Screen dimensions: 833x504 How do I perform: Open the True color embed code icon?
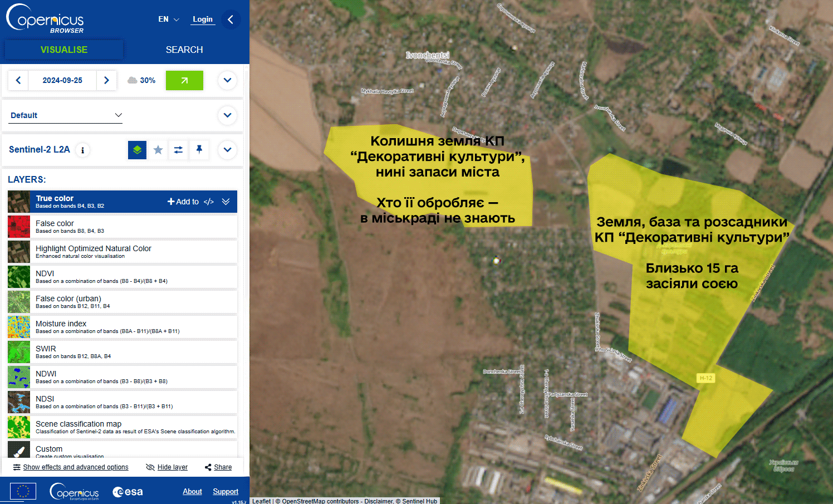coord(209,202)
